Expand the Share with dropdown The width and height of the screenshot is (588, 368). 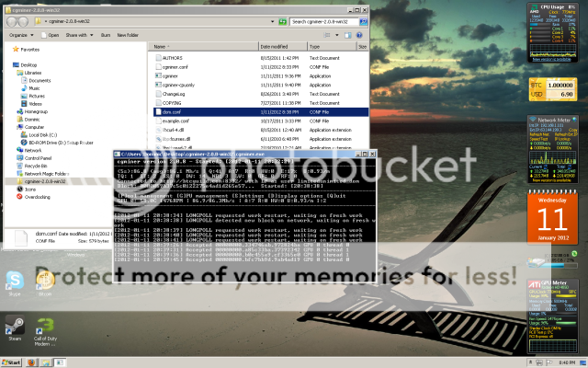(x=78, y=34)
